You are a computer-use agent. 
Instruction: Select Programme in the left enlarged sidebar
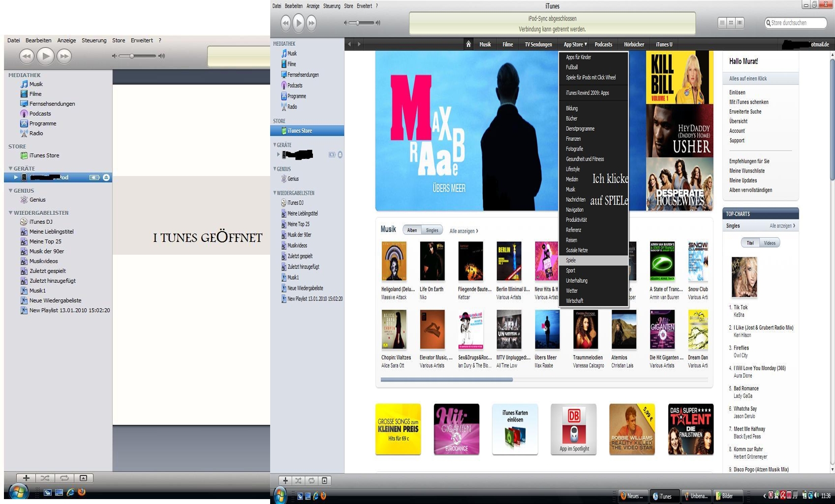pos(43,123)
